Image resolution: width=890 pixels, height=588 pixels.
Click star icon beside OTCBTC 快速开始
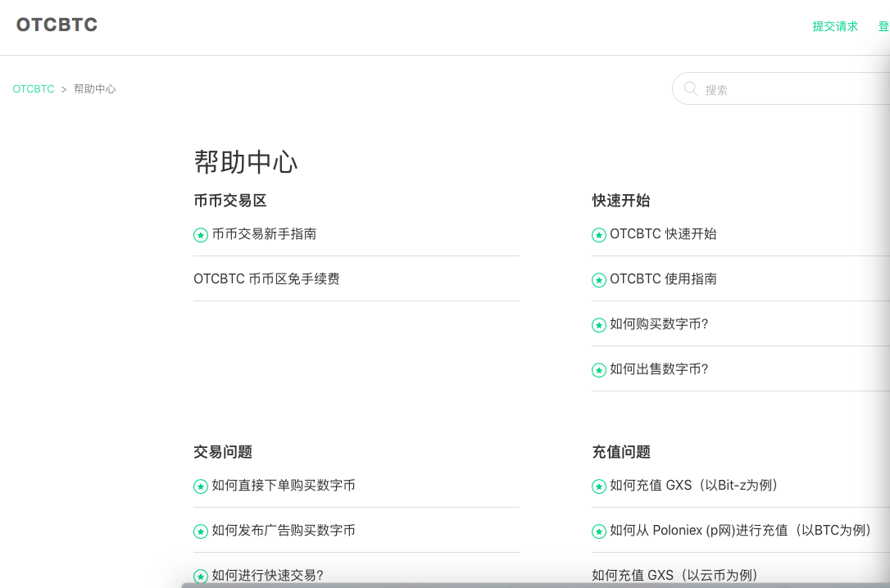(x=599, y=235)
